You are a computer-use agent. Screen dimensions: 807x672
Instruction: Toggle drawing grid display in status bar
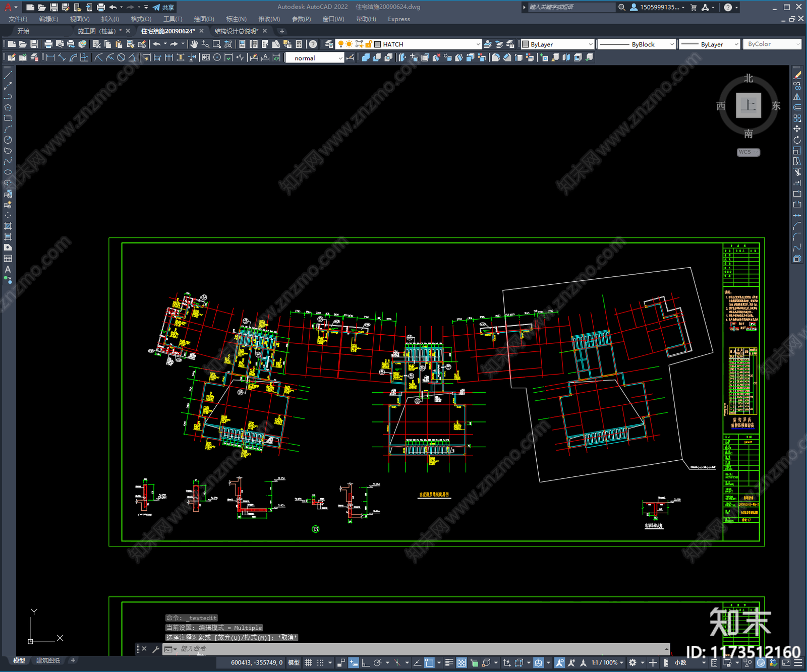click(x=308, y=662)
